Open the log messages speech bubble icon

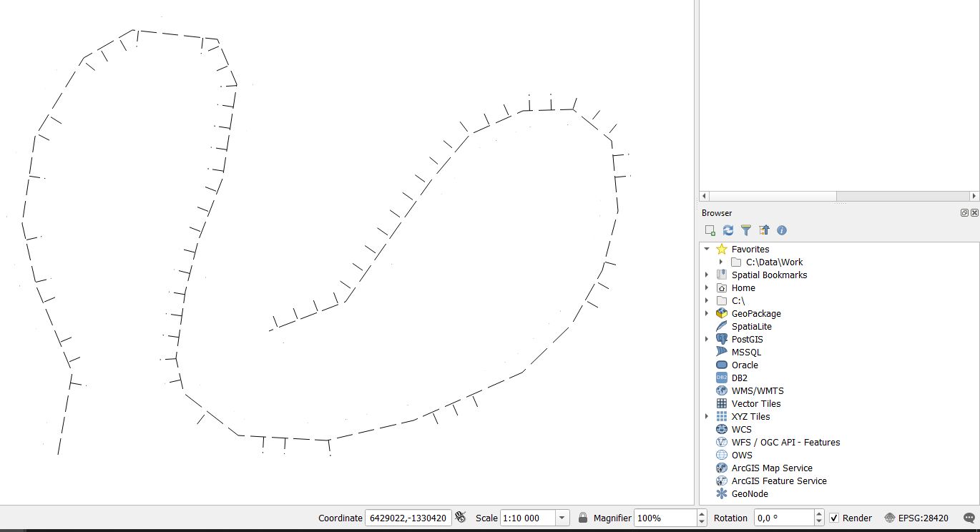coord(969,518)
